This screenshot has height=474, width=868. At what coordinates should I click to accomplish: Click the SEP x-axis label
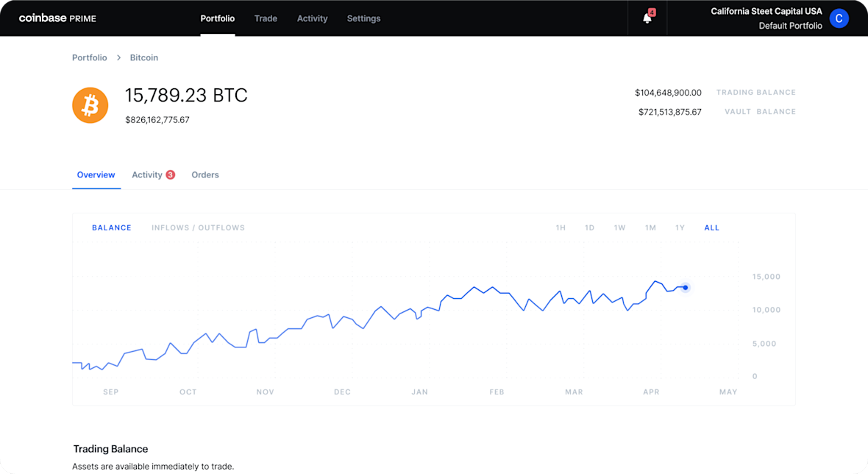point(111,392)
